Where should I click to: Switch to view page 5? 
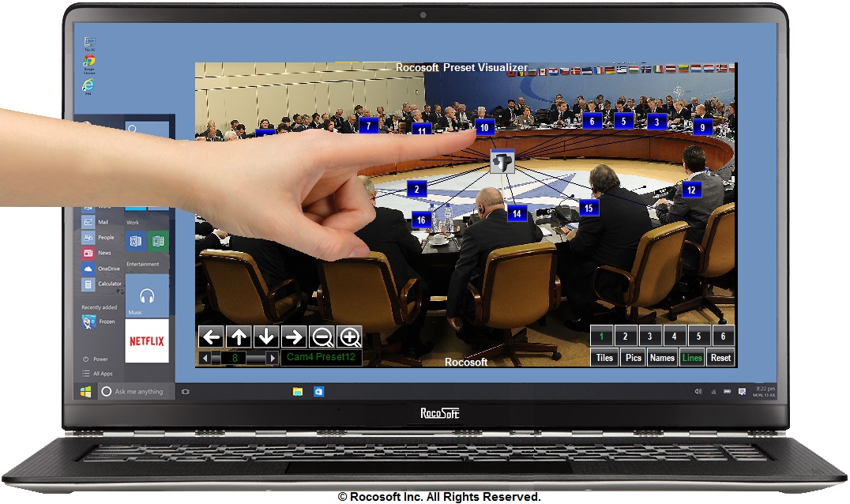pyautogui.click(x=699, y=337)
